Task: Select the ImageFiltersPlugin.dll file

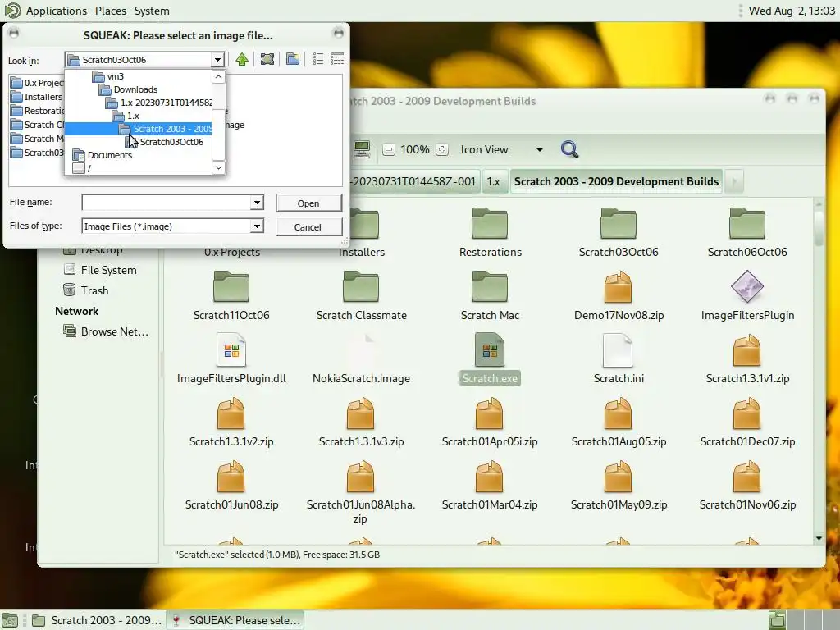Action: [231, 359]
